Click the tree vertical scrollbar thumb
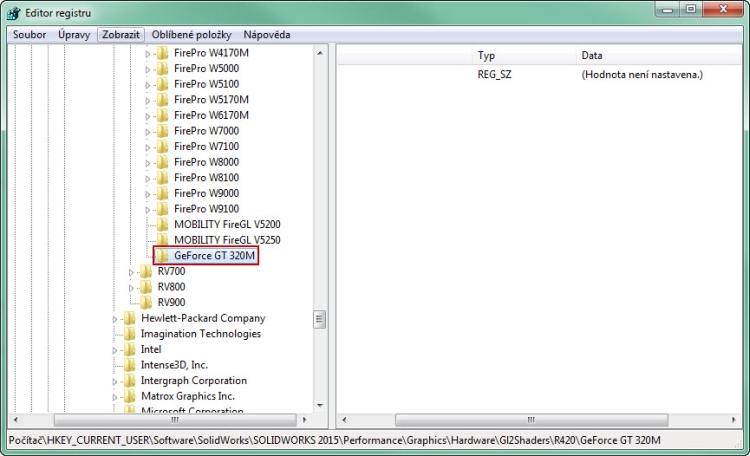Screen dimensions: 750x456 (320, 320)
